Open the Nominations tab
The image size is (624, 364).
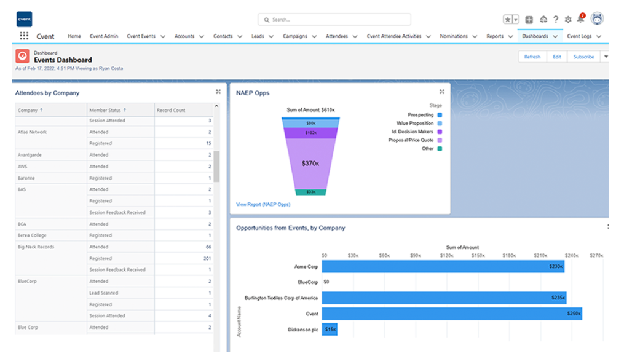tap(454, 36)
